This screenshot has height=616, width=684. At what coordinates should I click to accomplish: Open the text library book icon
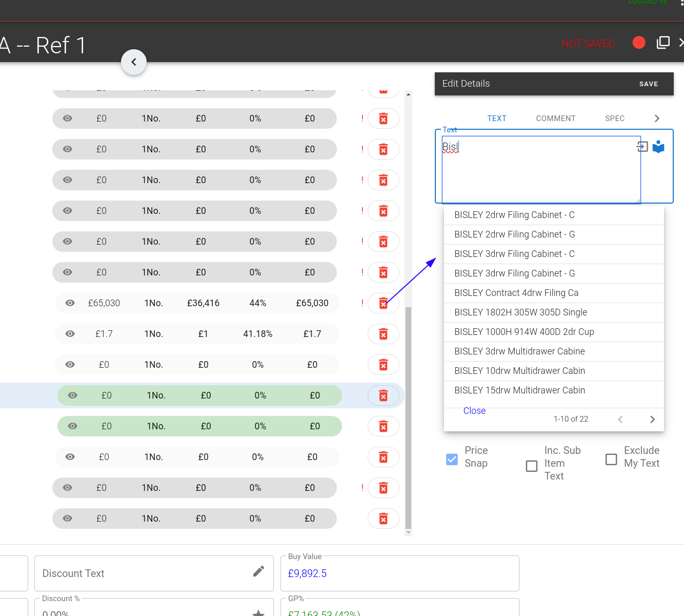click(x=658, y=147)
